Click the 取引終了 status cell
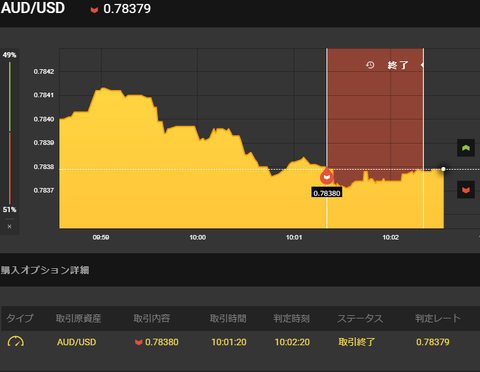The height and width of the screenshot is (372, 480). (x=357, y=342)
